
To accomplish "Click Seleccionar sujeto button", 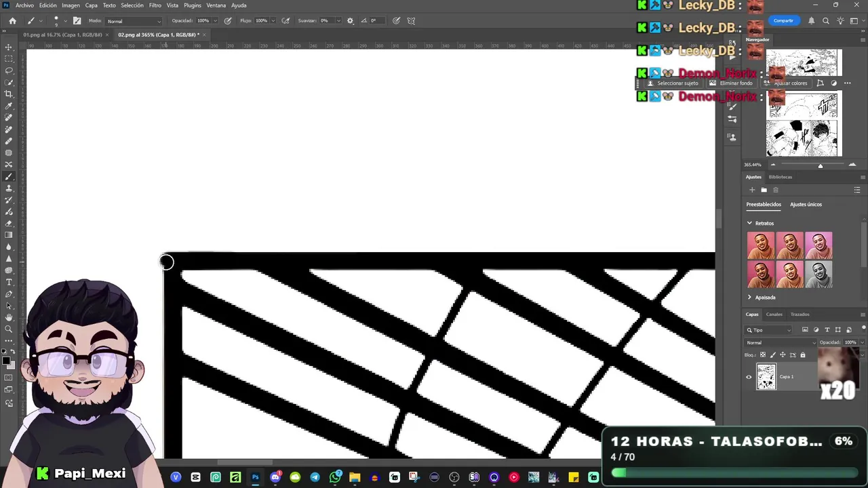I will coord(673,83).
